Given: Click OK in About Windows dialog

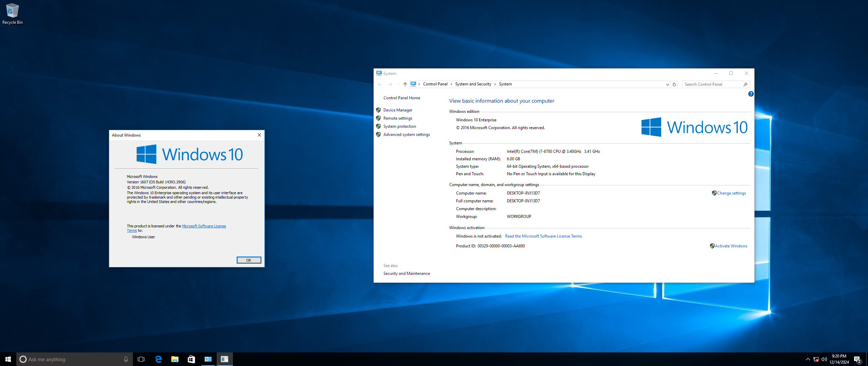Looking at the screenshot, I should pos(249,260).
